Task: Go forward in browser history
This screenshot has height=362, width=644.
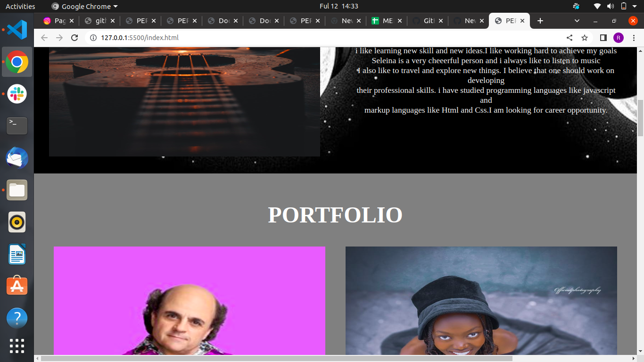Action: click(x=59, y=38)
